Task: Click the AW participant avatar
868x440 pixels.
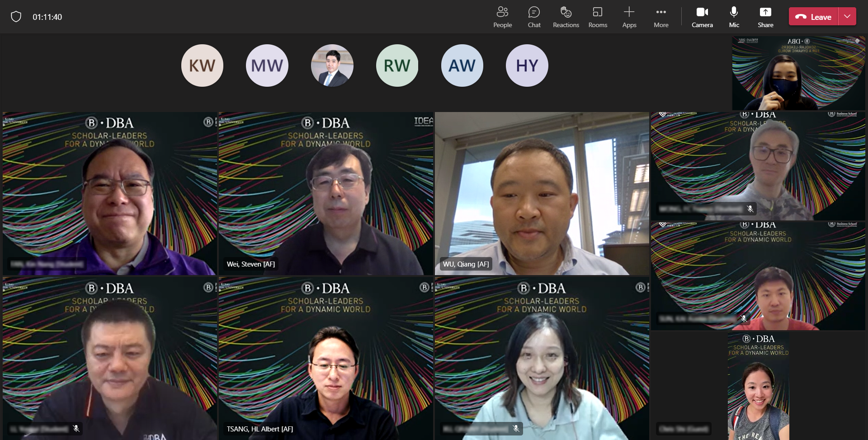Action: click(x=462, y=66)
